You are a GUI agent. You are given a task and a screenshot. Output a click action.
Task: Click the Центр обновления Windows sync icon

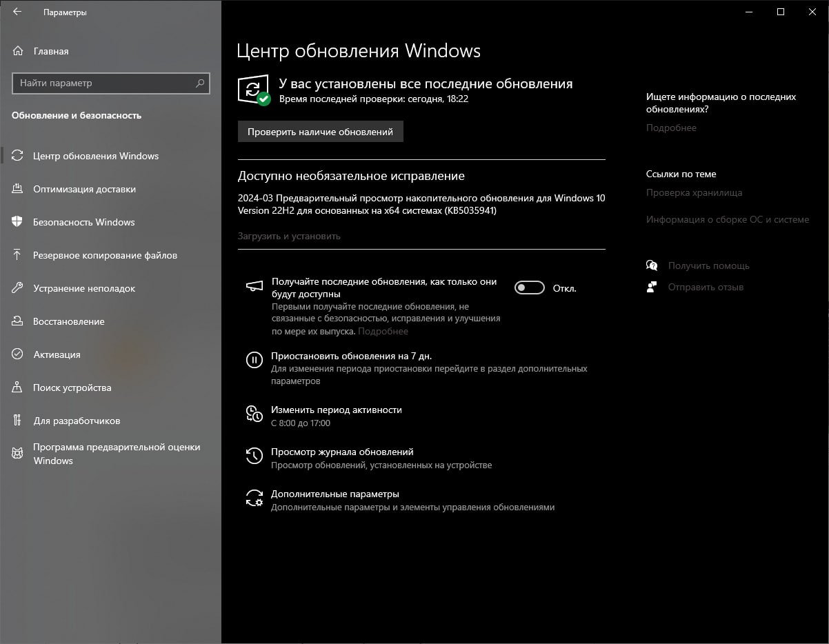[18, 156]
